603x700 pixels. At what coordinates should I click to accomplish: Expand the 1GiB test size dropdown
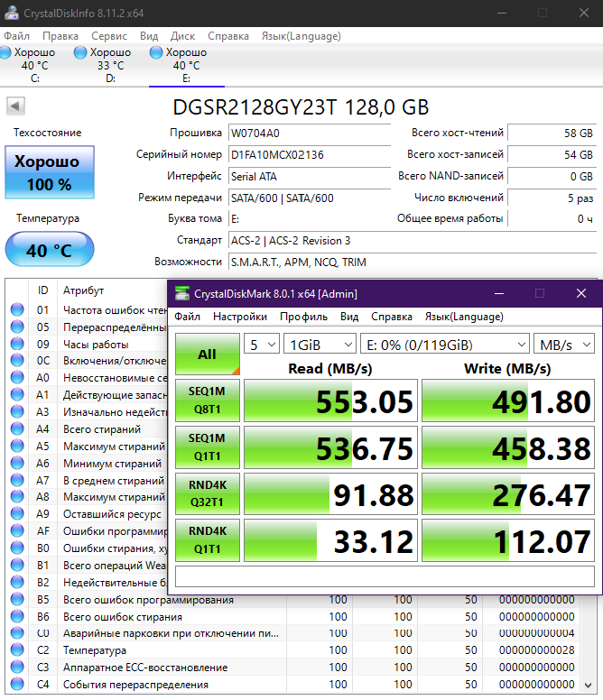coord(318,344)
